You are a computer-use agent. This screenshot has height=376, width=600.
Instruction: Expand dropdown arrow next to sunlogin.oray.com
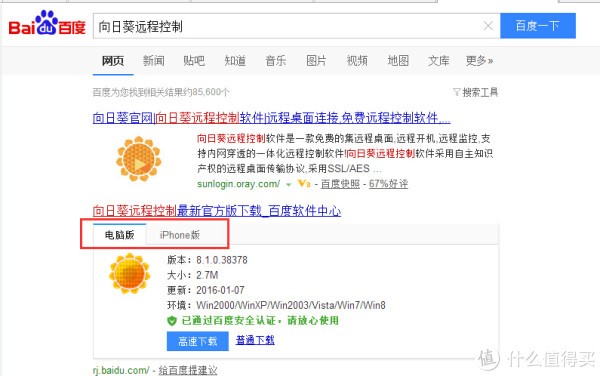(289, 185)
